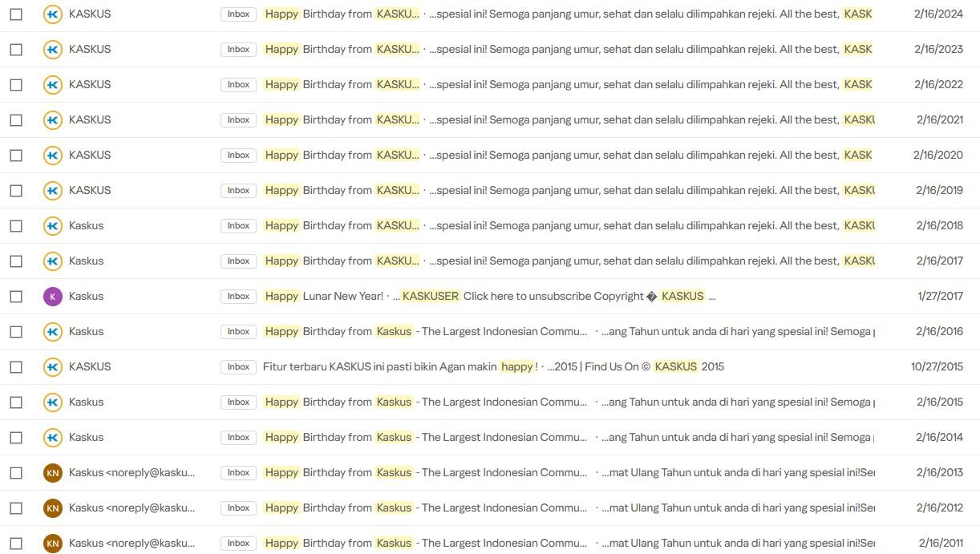Screen dimensions: 980x554
Task: Open the sender avatar for the 2/16/2022 email
Action: (x=52, y=84)
